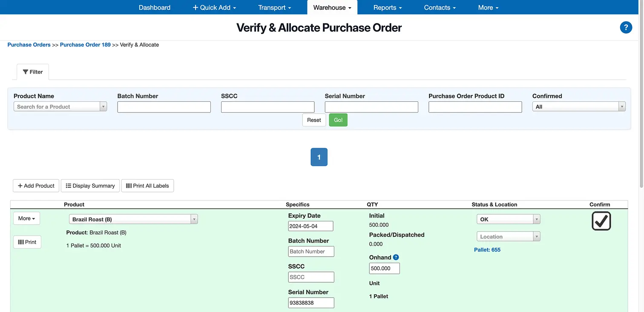Click the barcode icon on Print All Labels
644x312 pixels.
(x=129, y=186)
